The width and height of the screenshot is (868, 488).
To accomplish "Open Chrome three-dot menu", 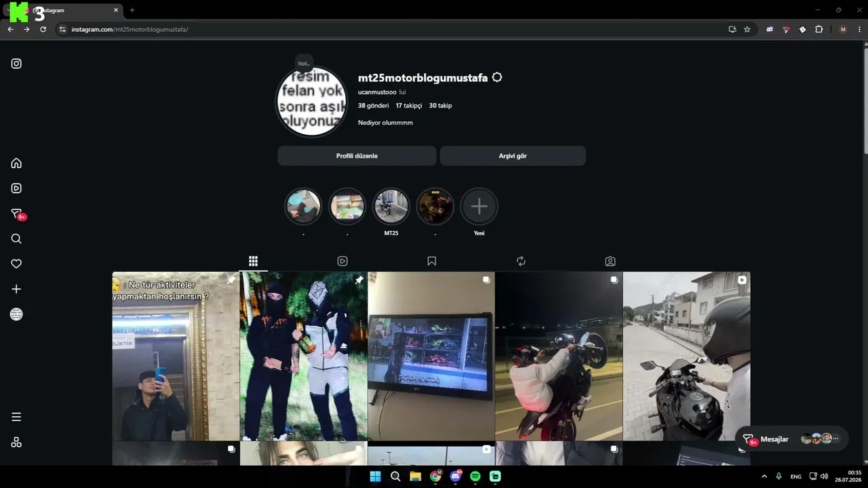I will [x=860, y=29].
